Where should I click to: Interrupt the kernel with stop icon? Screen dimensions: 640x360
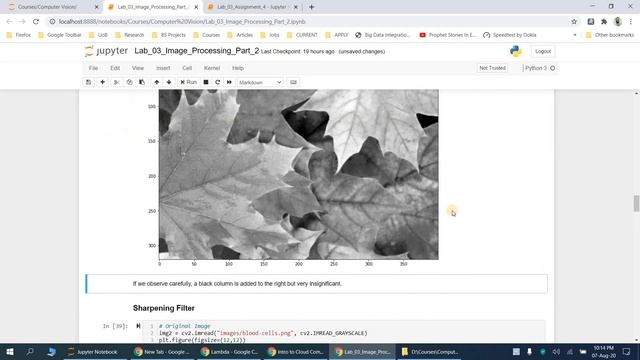pyautogui.click(x=206, y=82)
